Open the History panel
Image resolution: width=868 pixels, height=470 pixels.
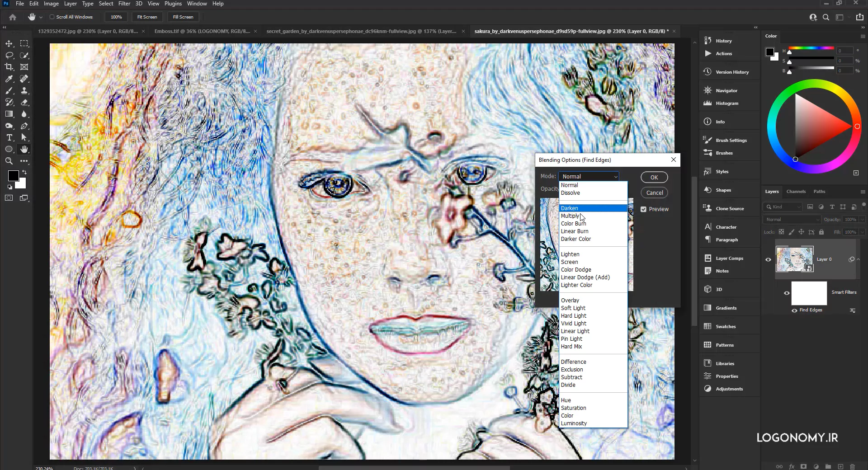click(723, 41)
